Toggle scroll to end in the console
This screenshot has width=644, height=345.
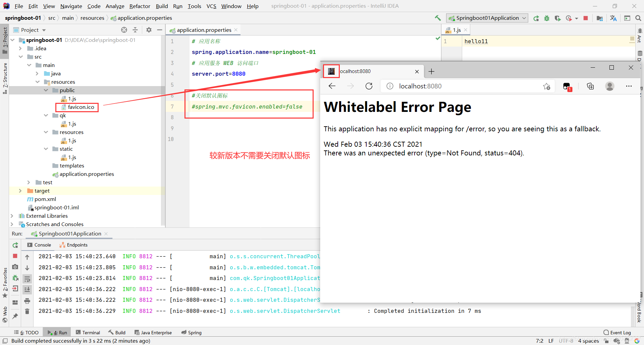pos(27,289)
